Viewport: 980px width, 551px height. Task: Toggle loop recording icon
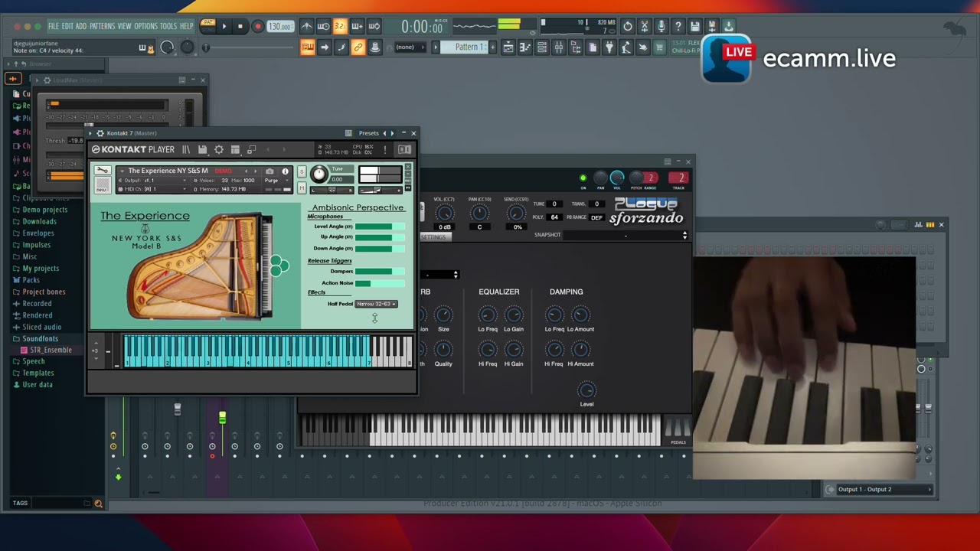click(x=374, y=26)
